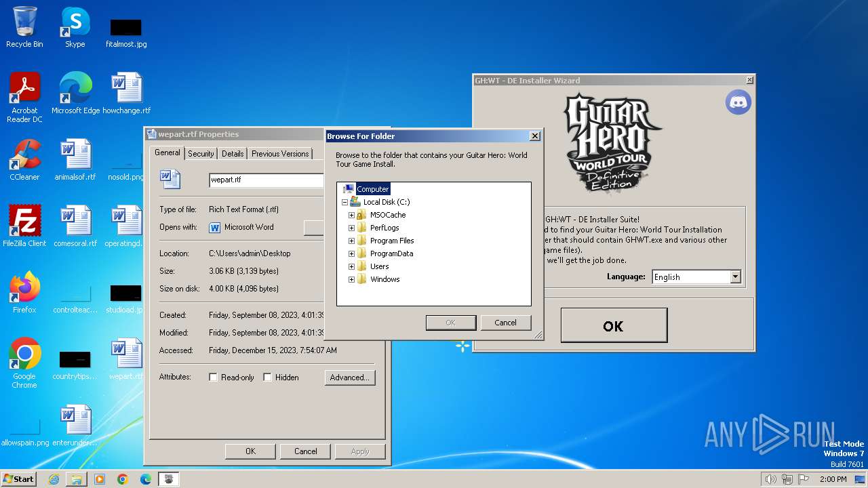The image size is (868, 488).
Task: Click network icon in system tray
Action: coord(787,479)
